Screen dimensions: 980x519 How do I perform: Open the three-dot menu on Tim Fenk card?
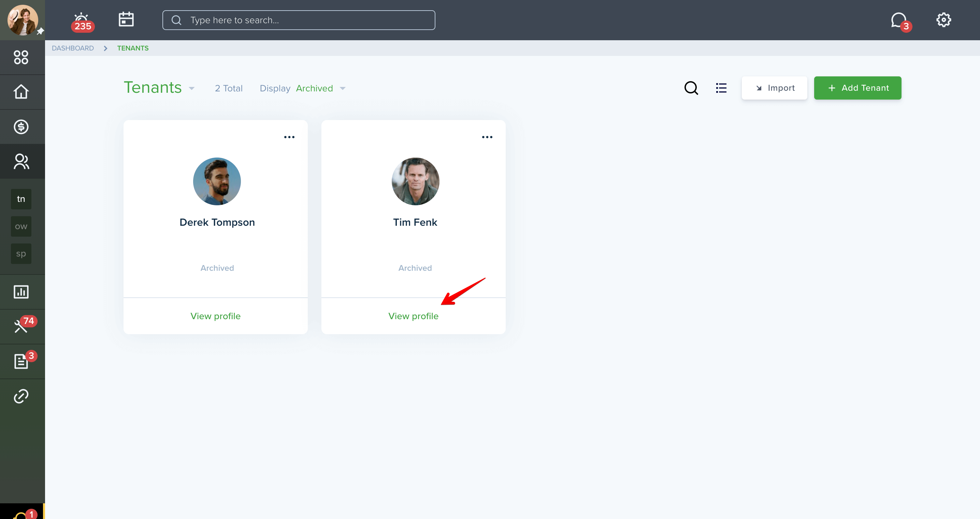[487, 137]
